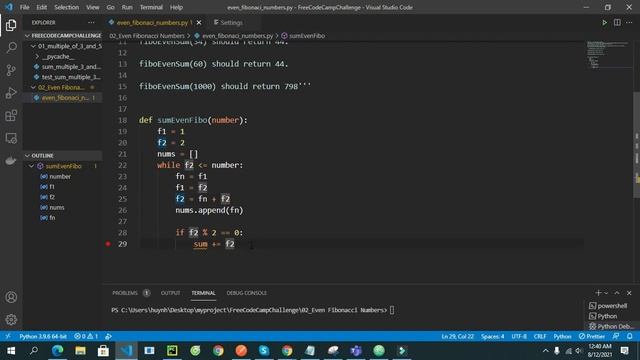The height and width of the screenshot is (360, 640).
Task: Click the editor minimap preview
Action: [608, 54]
